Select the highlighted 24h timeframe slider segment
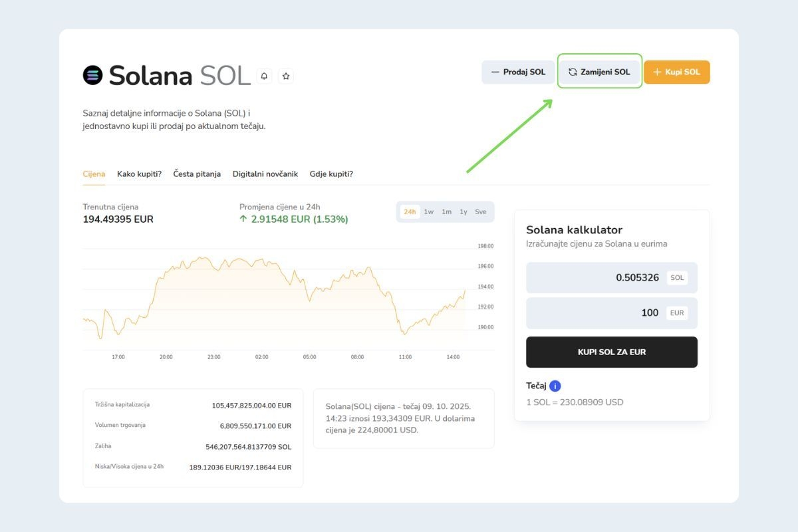The height and width of the screenshot is (532, 798). [410, 211]
